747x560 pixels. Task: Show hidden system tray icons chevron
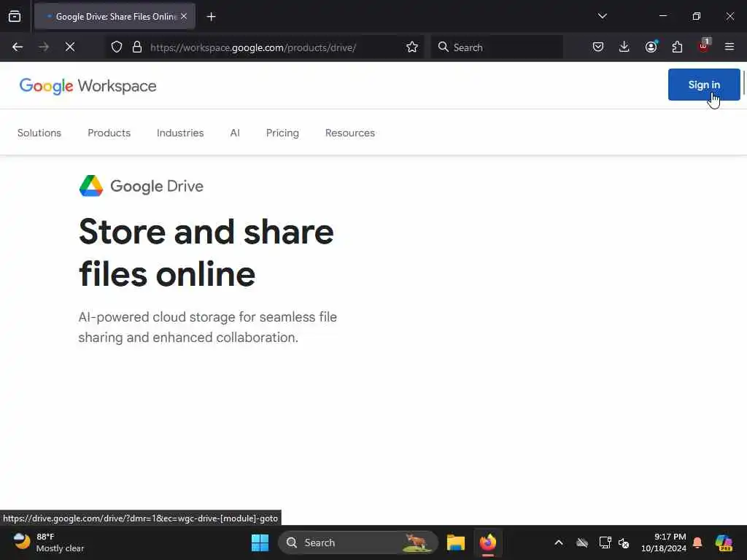coord(558,542)
